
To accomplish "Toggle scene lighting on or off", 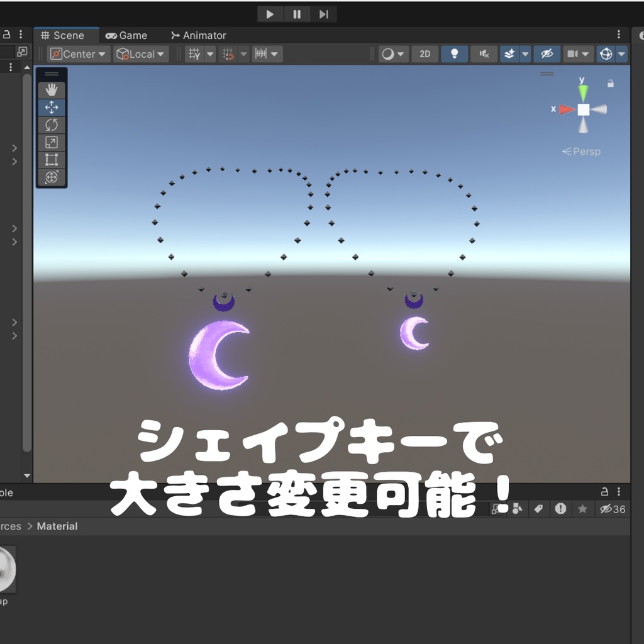I will (453, 54).
